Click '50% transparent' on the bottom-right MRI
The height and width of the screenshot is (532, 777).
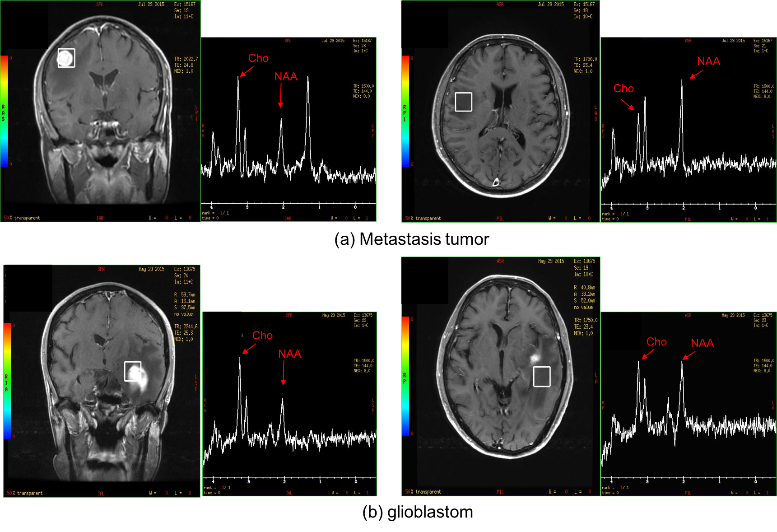click(423, 492)
